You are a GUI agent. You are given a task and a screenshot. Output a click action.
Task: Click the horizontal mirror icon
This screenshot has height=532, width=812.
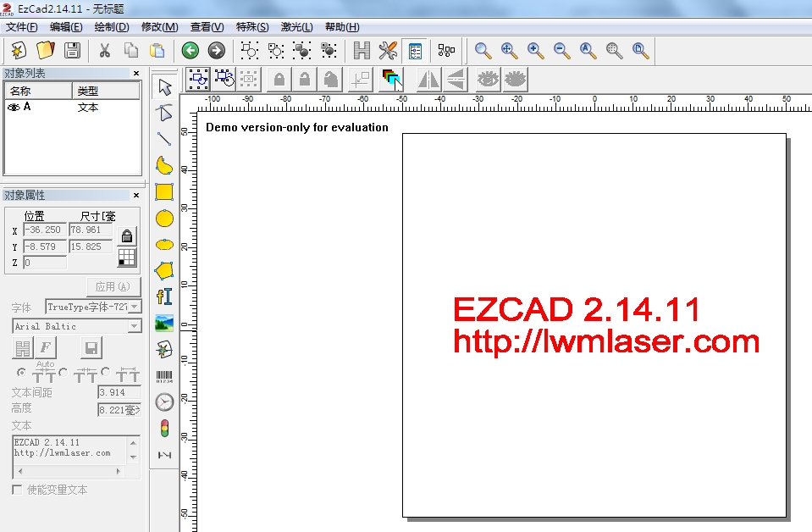click(x=428, y=80)
